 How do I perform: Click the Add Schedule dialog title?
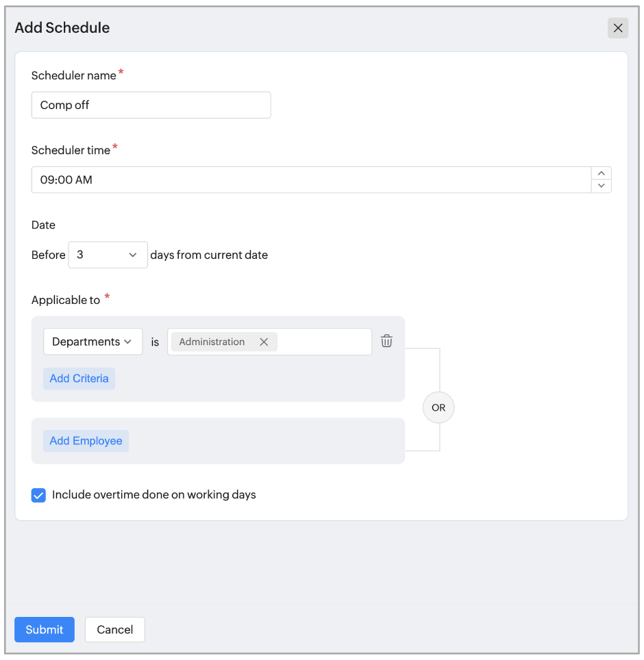click(x=62, y=28)
